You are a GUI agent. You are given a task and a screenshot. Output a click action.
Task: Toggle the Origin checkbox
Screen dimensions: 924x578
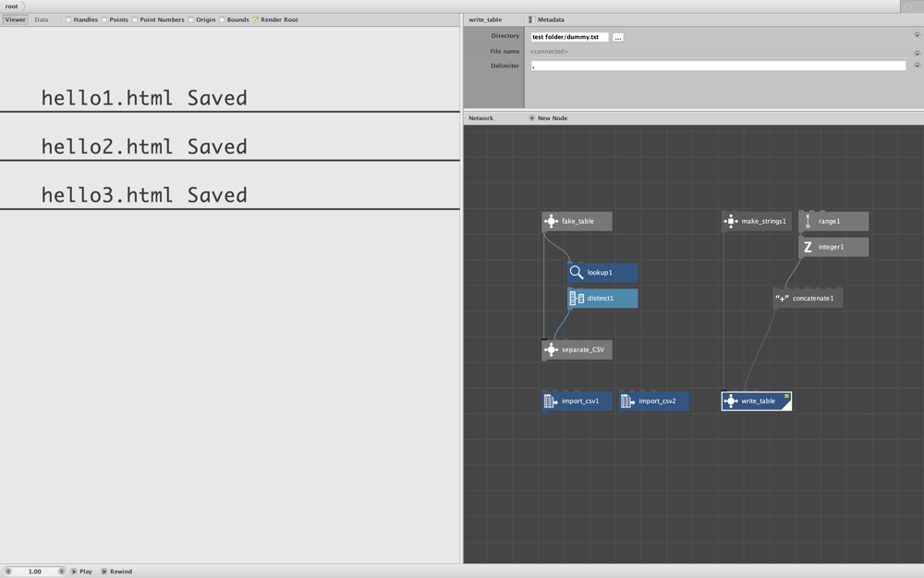[x=191, y=19]
